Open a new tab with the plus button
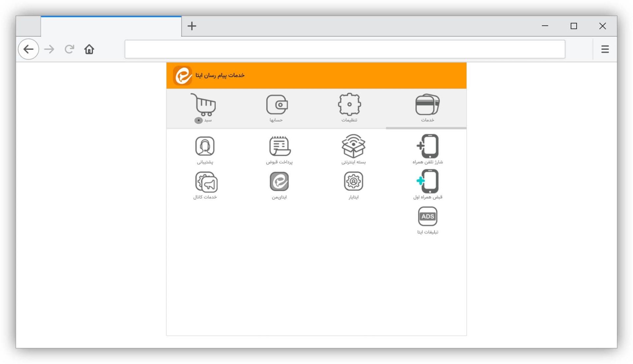The image size is (633, 364). [192, 26]
